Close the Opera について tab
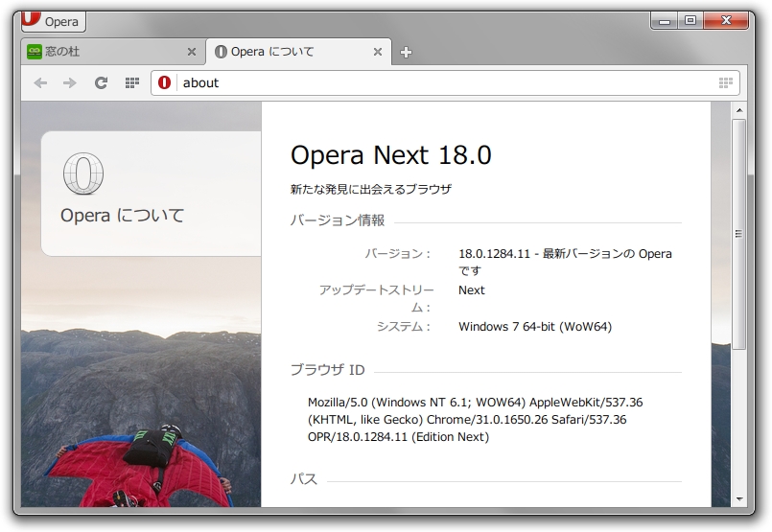The image size is (772, 532). pos(378,52)
